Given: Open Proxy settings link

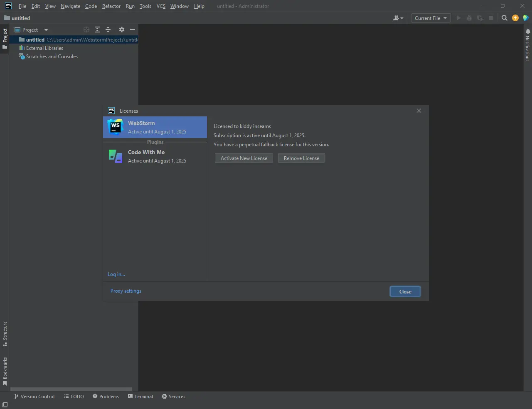Looking at the screenshot, I should [126, 291].
